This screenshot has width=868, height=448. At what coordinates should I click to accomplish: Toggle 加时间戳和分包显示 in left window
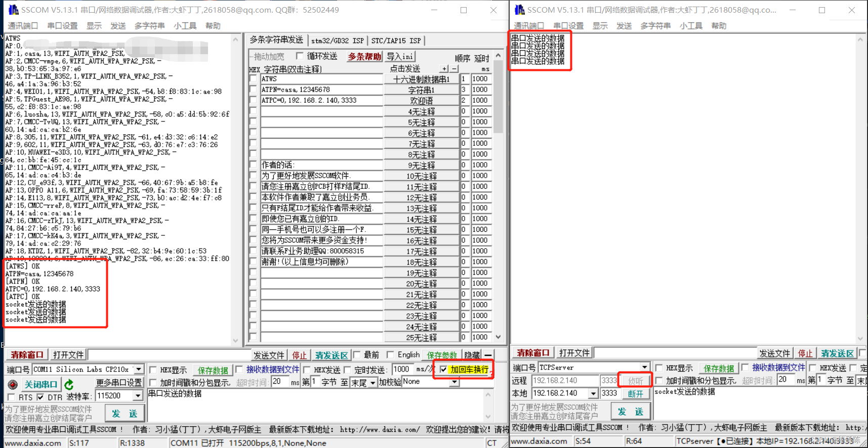pyautogui.click(x=153, y=382)
